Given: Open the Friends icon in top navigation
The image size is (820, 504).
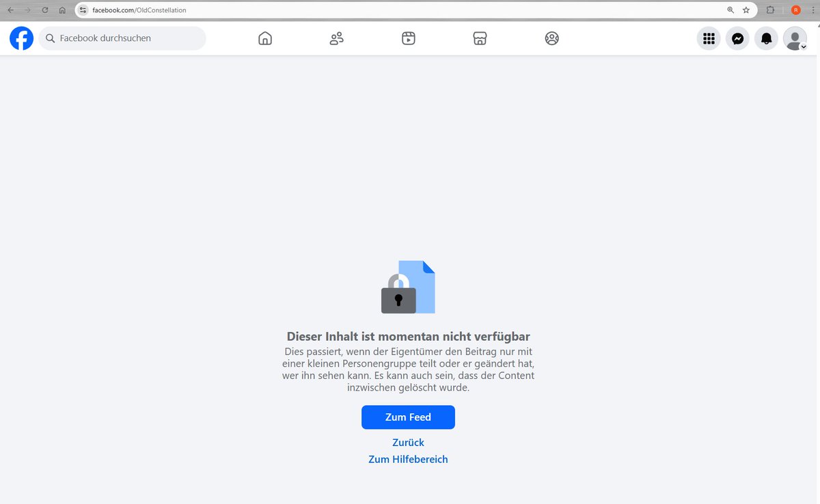Looking at the screenshot, I should point(336,38).
